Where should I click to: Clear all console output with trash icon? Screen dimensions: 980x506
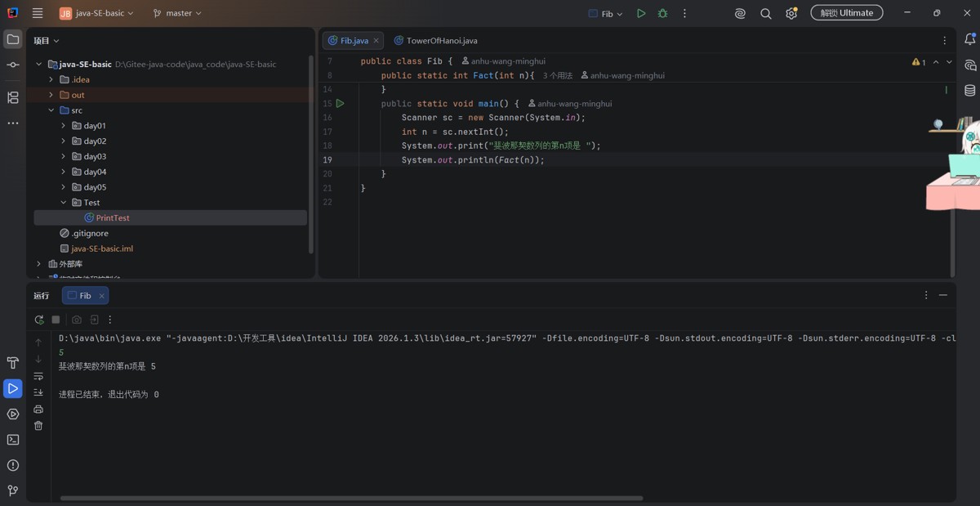pos(38,426)
